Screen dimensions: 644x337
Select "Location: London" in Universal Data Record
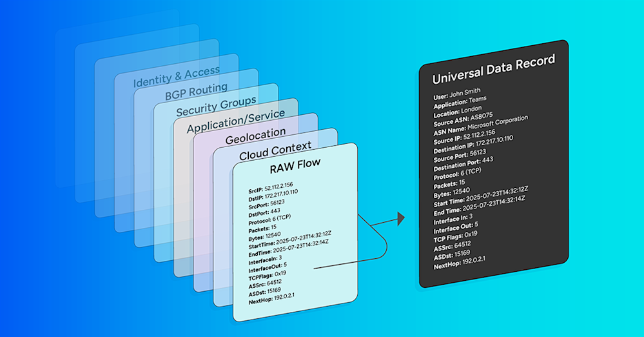457,111
